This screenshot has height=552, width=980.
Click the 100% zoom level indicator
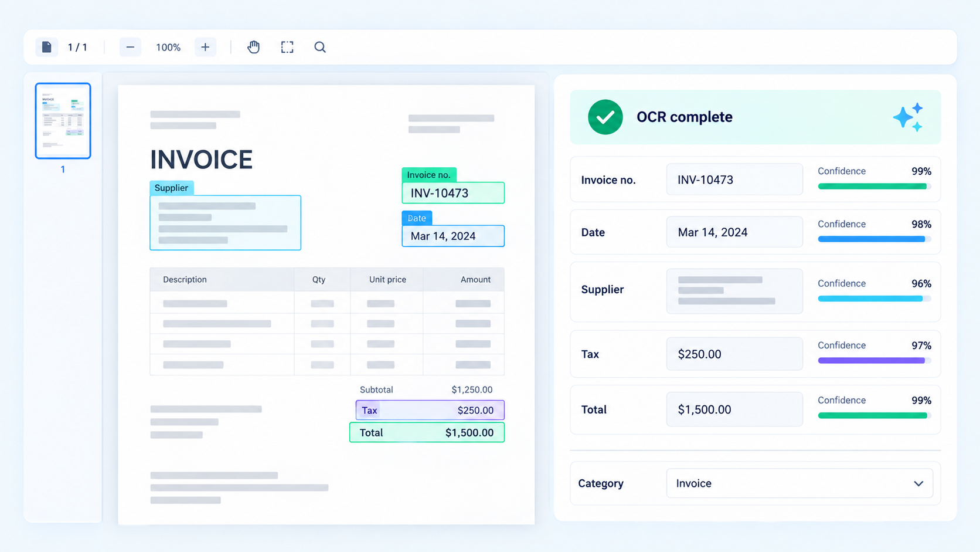coord(168,48)
